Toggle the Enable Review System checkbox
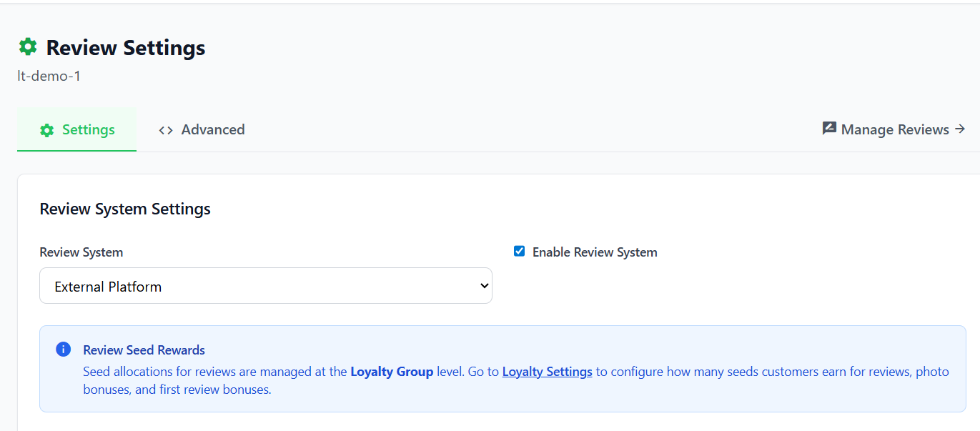 (x=520, y=252)
